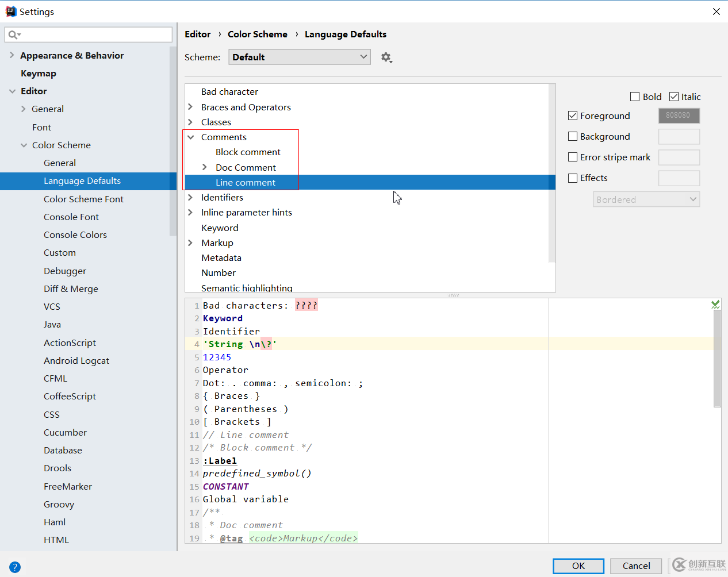
Task: Expand the Doc Comment tree node
Action: (x=205, y=167)
